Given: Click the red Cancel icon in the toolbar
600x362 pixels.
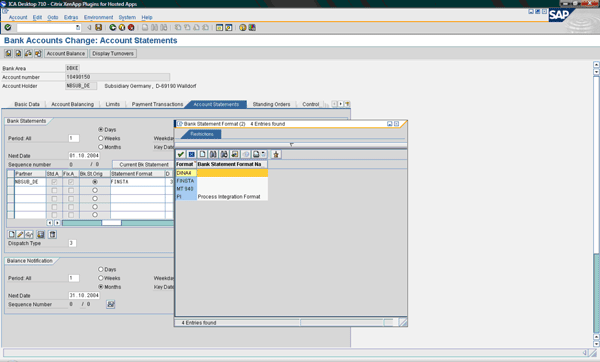Looking at the screenshot, I should click(x=131, y=28).
